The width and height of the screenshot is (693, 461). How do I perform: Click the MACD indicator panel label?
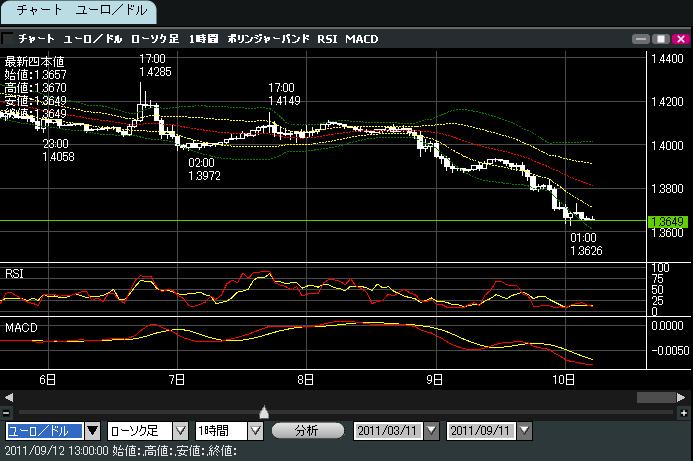point(21,327)
